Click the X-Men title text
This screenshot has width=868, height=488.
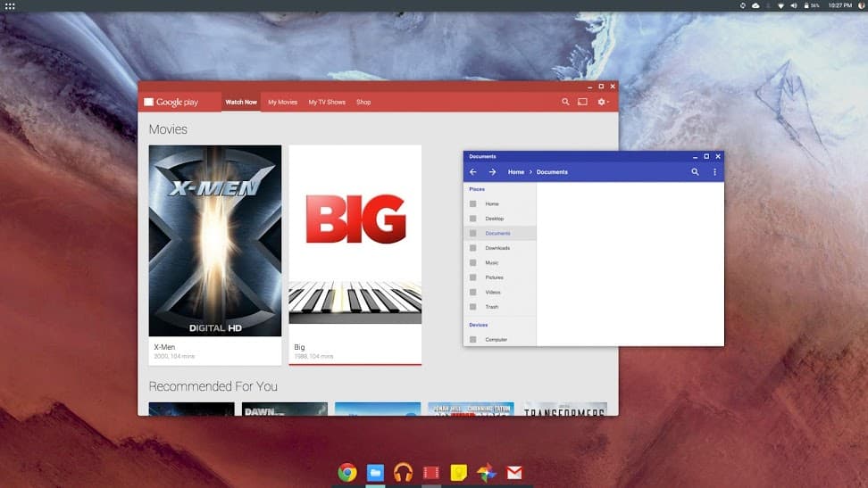164,347
